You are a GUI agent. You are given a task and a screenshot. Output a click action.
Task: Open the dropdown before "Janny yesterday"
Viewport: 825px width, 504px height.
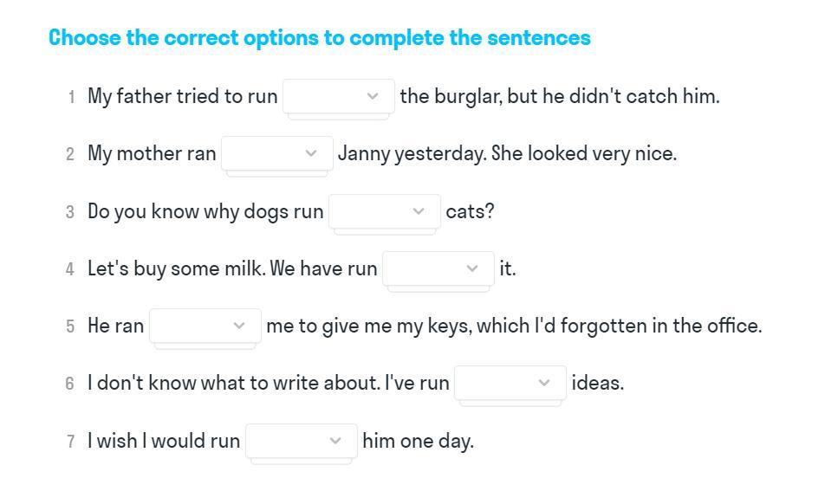(277, 153)
